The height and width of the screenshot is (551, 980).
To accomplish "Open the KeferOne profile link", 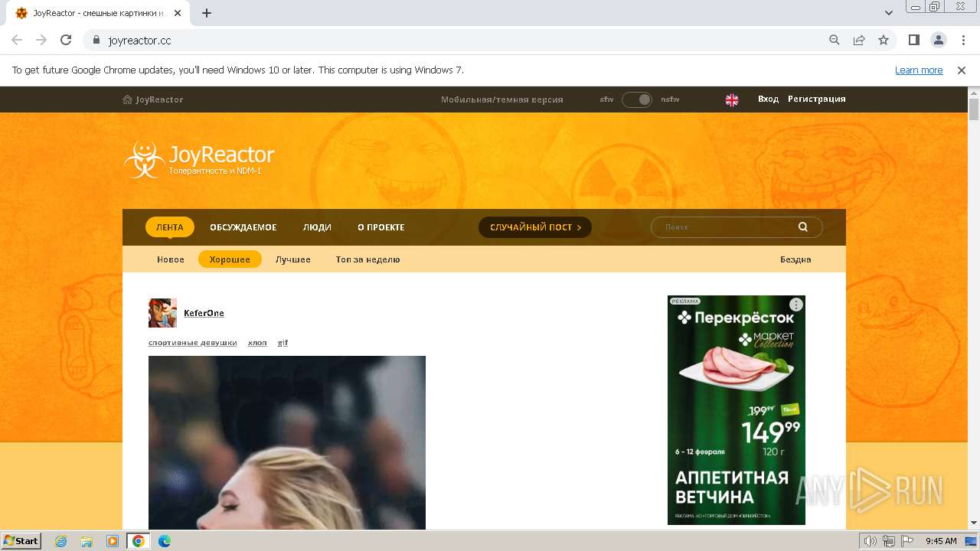I will tap(204, 313).
